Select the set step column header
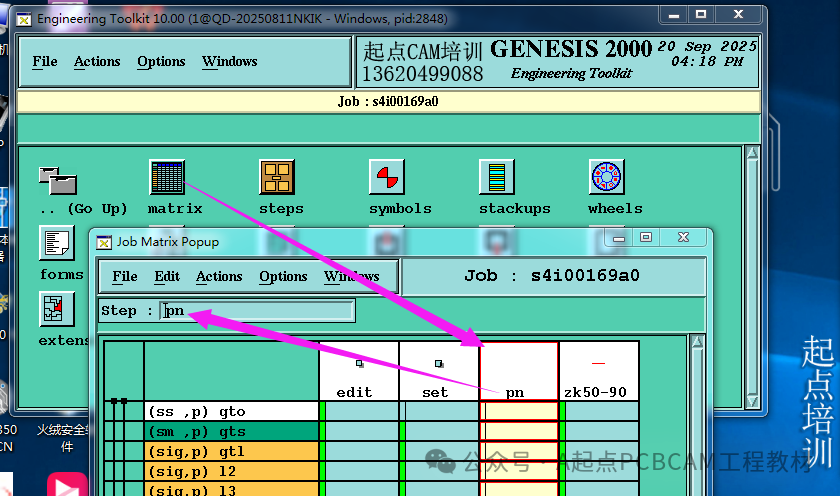The width and height of the screenshot is (840, 496). coord(439,371)
